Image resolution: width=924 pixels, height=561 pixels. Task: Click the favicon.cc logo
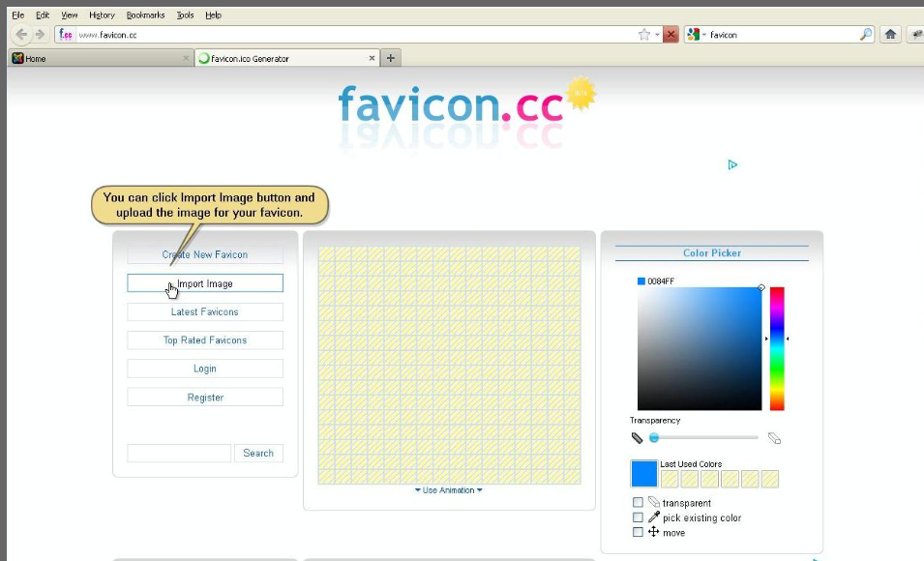click(451, 104)
